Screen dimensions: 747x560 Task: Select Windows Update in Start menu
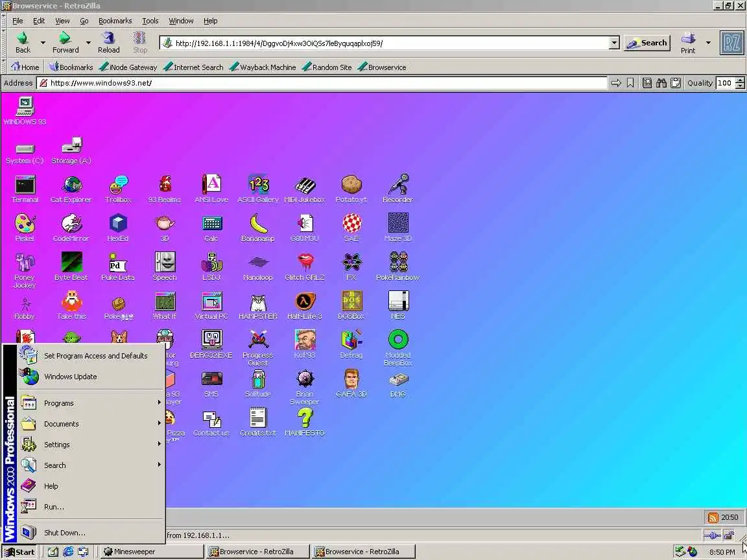tap(91, 376)
